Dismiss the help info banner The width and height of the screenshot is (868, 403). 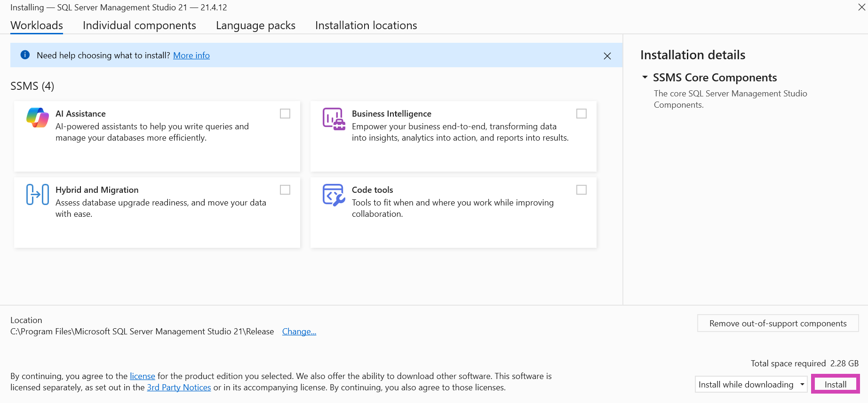(x=607, y=56)
